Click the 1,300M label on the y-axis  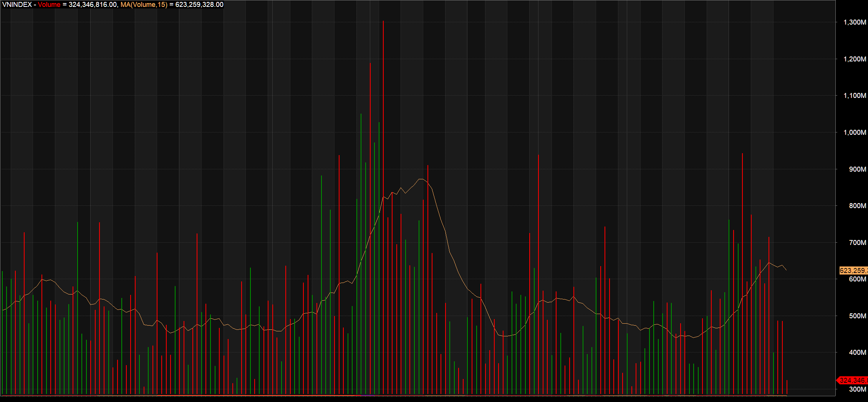(855, 22)
